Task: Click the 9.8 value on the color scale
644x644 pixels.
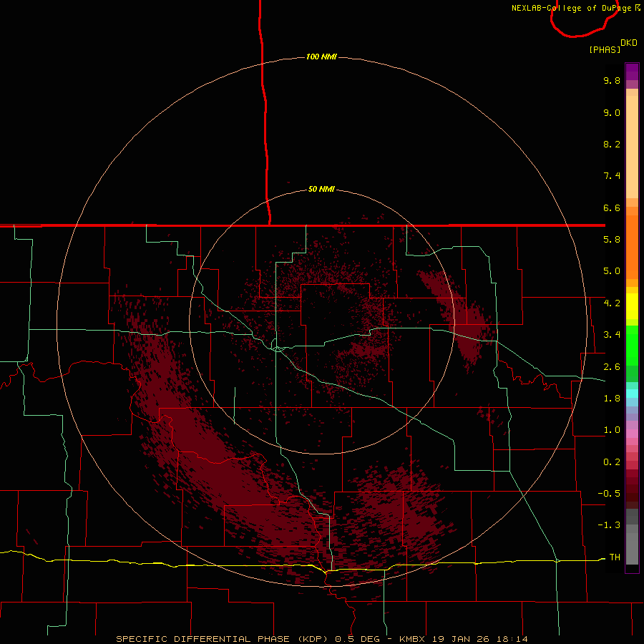Action: [x=612, y=80]
